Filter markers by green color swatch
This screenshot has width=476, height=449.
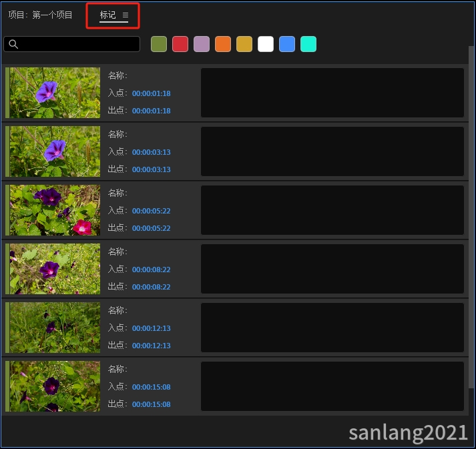click(159, 44)
